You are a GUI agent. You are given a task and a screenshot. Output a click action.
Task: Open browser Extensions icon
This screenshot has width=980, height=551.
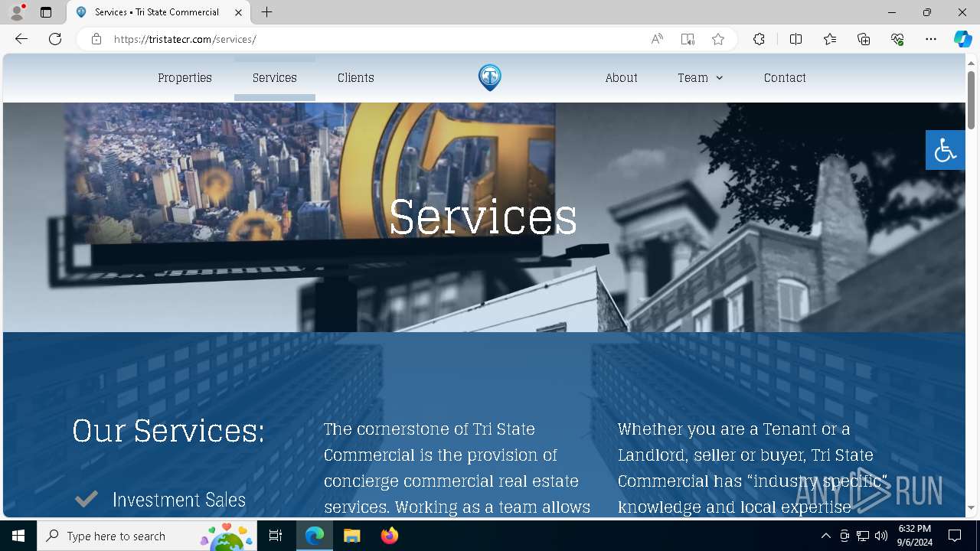tap(759, 39)
